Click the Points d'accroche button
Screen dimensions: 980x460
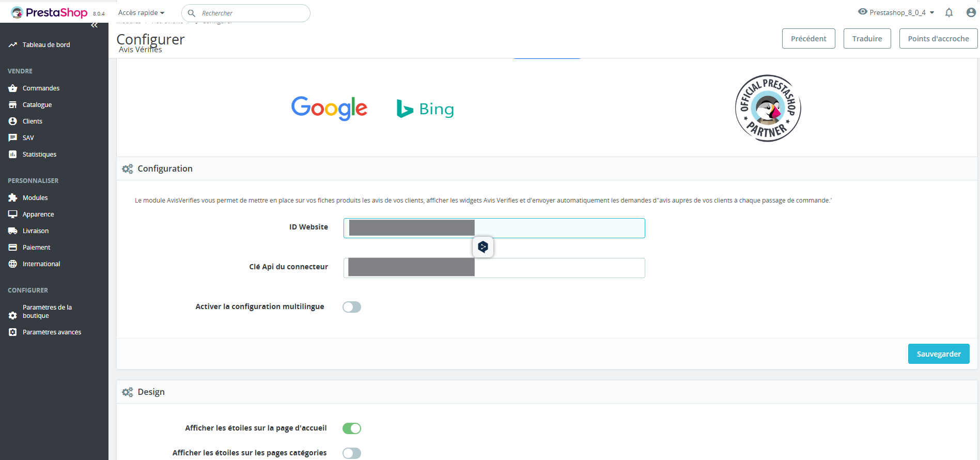938,39
